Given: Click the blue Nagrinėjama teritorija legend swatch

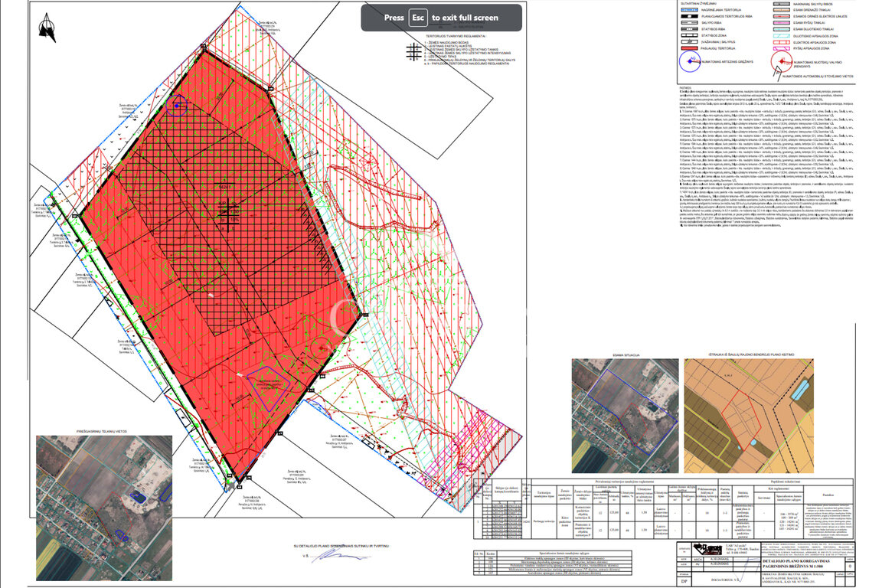Looking at the screenshot, I should click(x=689, y=10).
